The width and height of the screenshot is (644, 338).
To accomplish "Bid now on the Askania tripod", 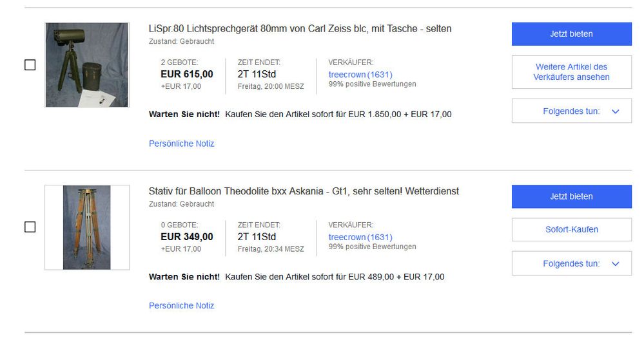I will (571, 196).
